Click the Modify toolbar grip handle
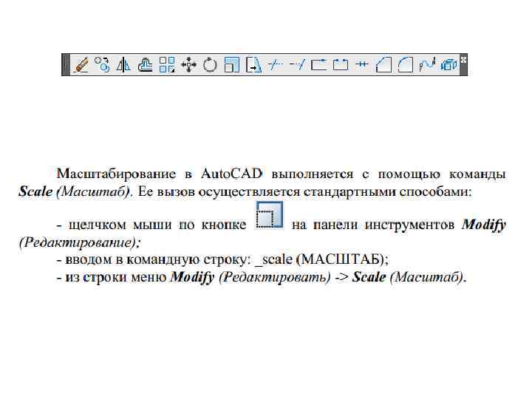The height and width of the screenshot is (399, 532). pyautogui.click(x=65, y=64)
